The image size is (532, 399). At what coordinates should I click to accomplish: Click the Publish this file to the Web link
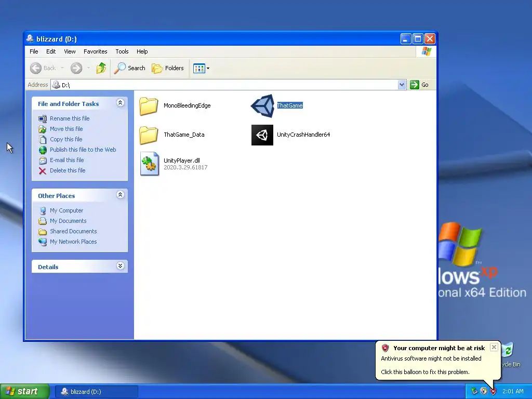click(83, 150)
